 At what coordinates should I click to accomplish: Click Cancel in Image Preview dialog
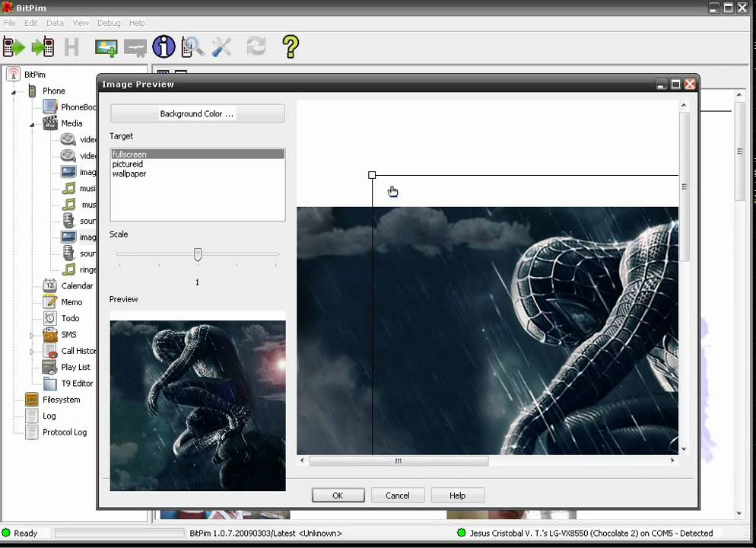(397, 495)
